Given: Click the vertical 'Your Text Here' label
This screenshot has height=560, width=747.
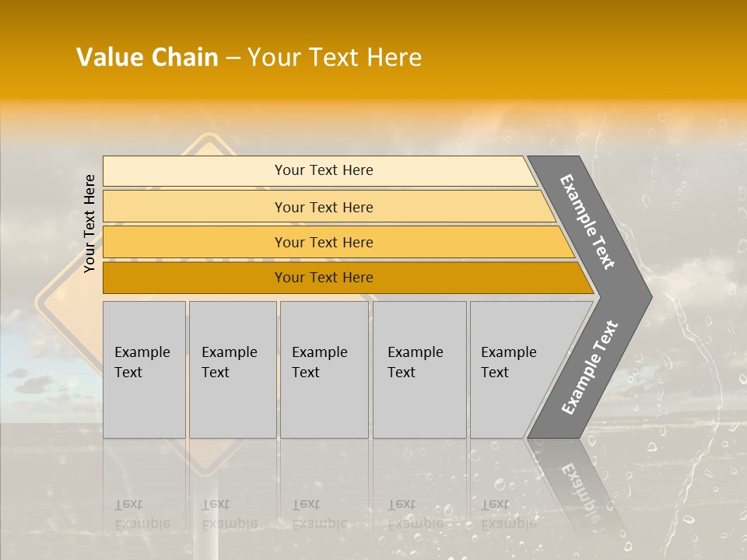Looking at the screenshot, I should click(x=89, y=224).
